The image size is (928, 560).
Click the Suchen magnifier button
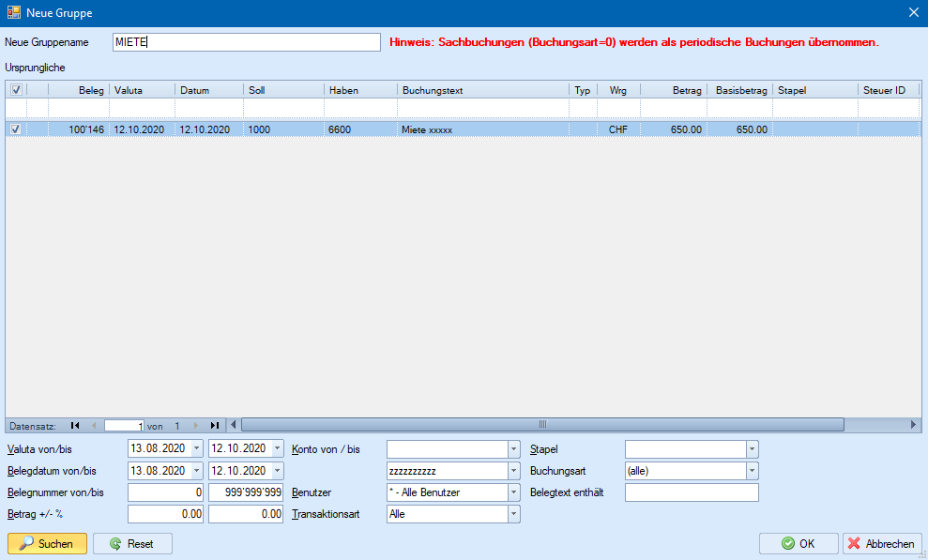(x=47, y=543)
